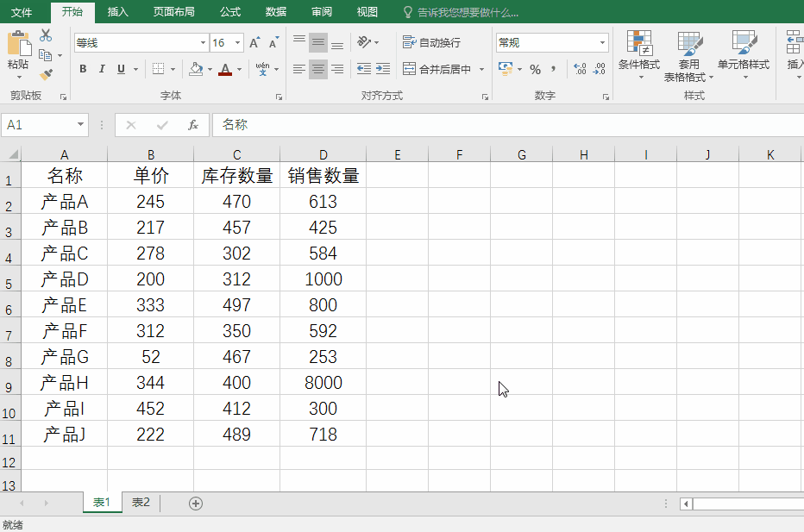
Task: Toggle italic formatting
Action: [x=102, y=69]
